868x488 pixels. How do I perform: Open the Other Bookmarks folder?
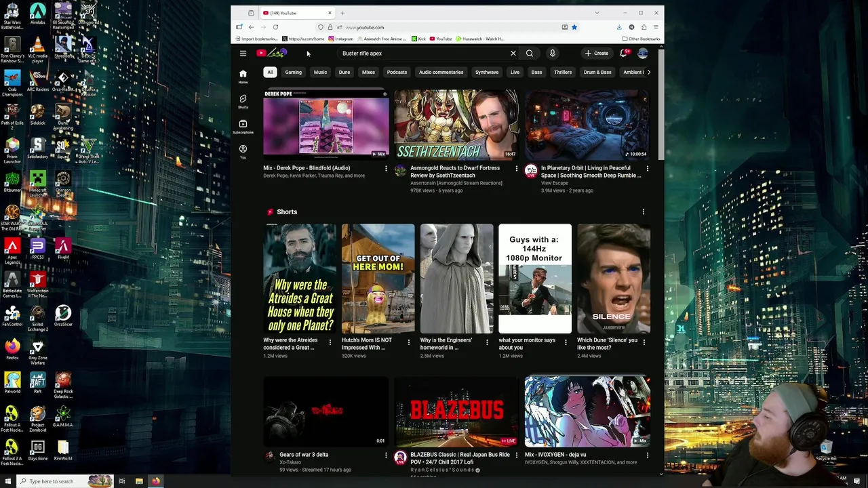pos(642,39)
